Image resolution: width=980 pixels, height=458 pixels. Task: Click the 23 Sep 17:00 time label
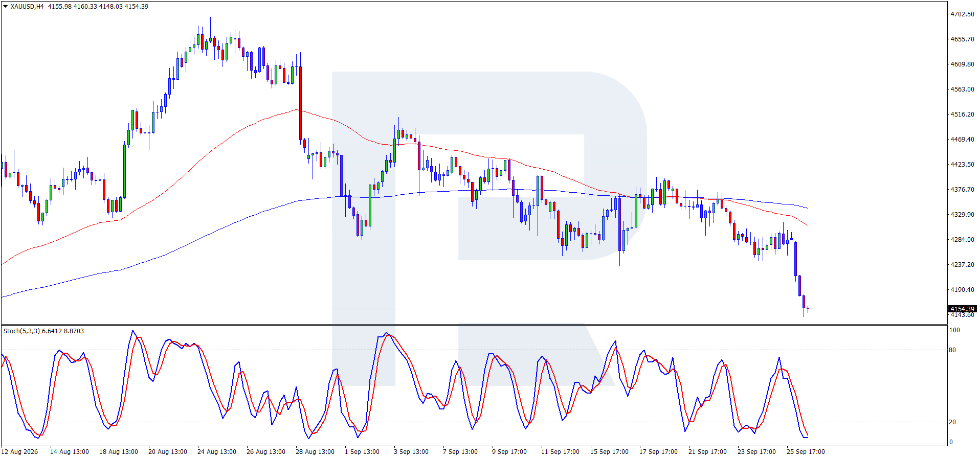(x=757, y=452)
